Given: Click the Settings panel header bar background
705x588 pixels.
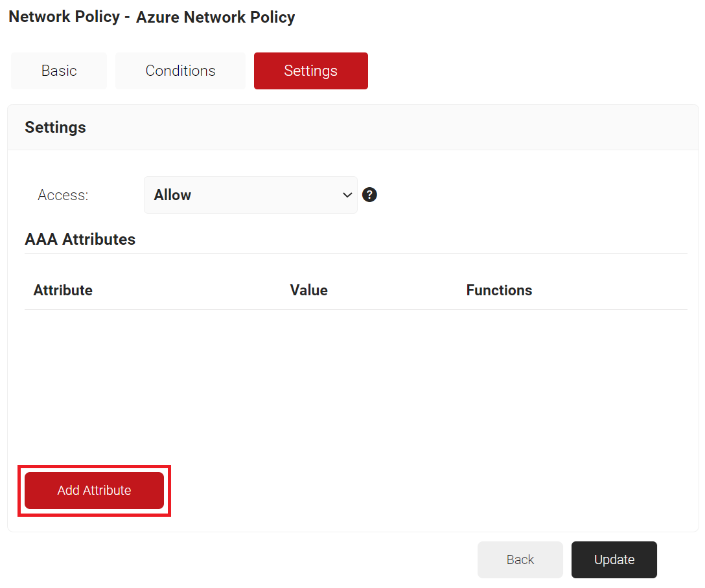Looking at the screenshot, I should click(389, 127).
